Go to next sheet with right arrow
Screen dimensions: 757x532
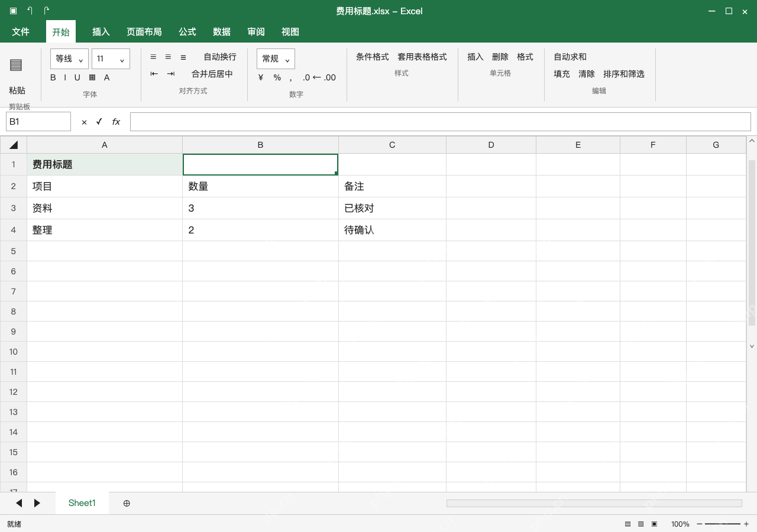point(37,503)
